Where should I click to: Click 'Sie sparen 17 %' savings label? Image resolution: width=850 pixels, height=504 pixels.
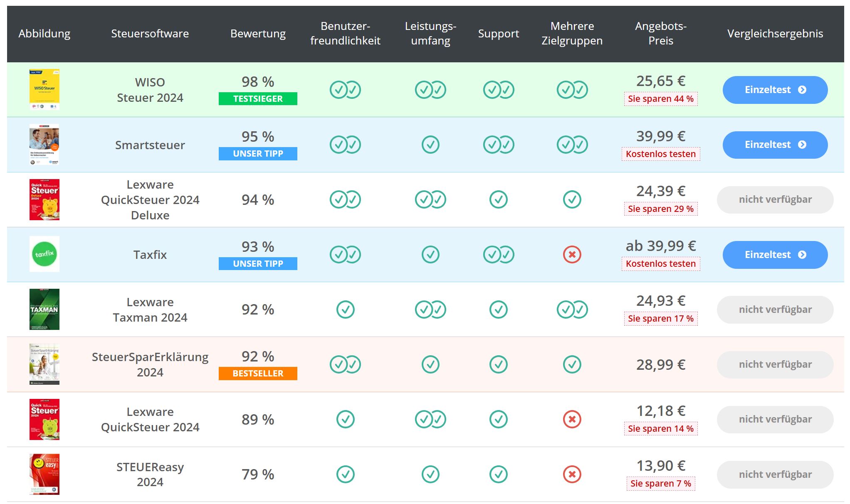tap(661, 319)
